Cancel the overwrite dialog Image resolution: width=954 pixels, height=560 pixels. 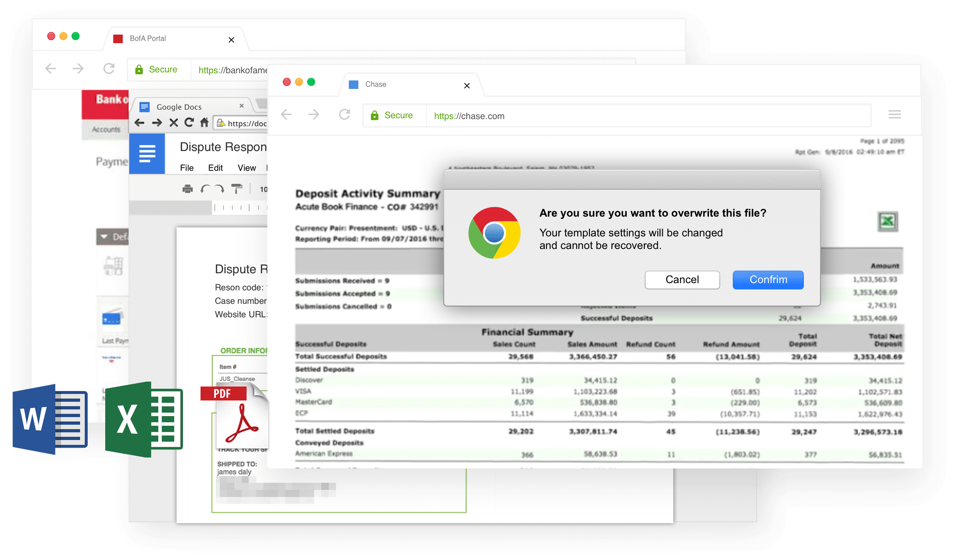(x=682, y=280)
